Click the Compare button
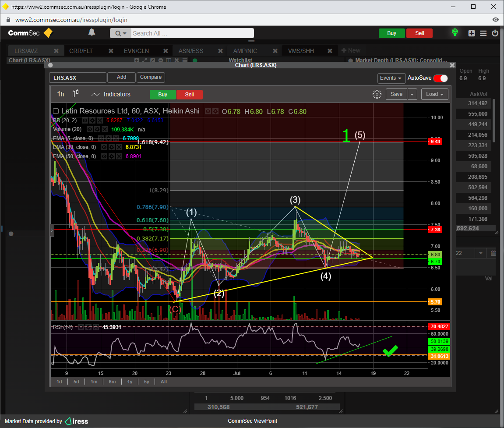The width and height of the screenshot is (504, 428). 151,77
